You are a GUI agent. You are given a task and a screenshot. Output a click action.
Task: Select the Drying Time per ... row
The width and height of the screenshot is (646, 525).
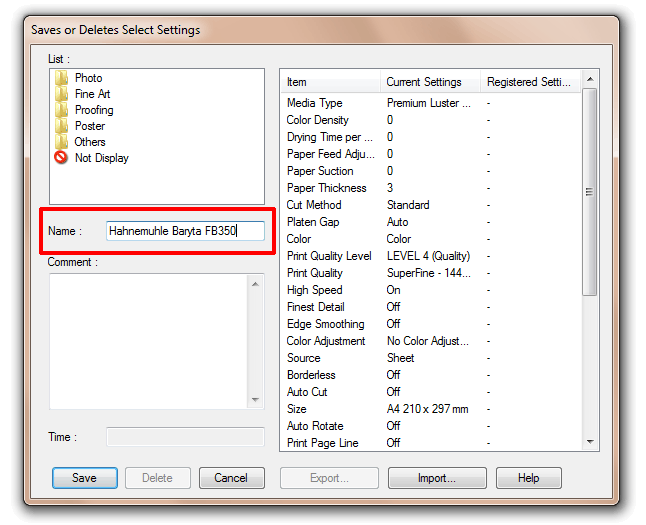pos(431,137)
